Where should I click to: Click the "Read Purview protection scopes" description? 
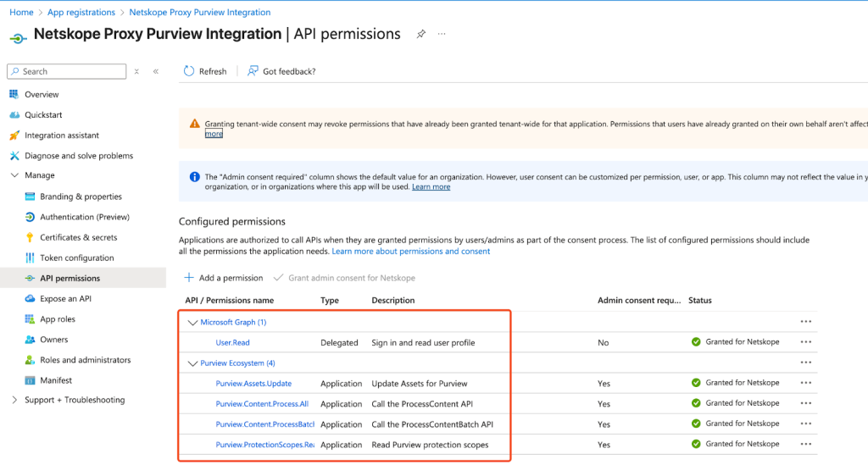click(x=430, y=445)
